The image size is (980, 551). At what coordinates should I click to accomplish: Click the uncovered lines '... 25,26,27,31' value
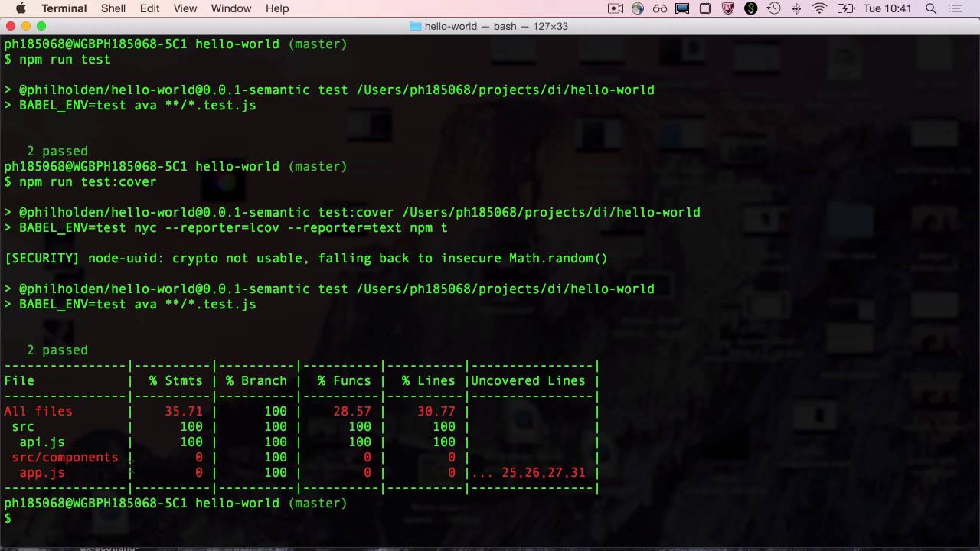528,473
